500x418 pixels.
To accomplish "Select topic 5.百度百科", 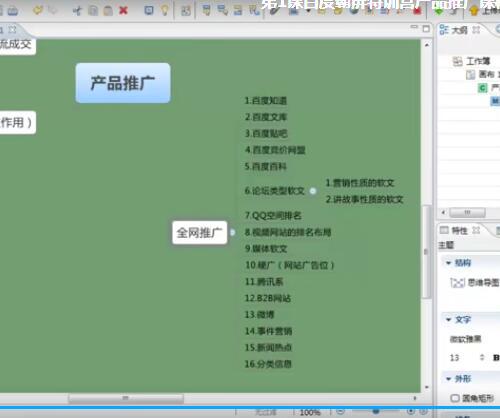I will pos(266,166).
